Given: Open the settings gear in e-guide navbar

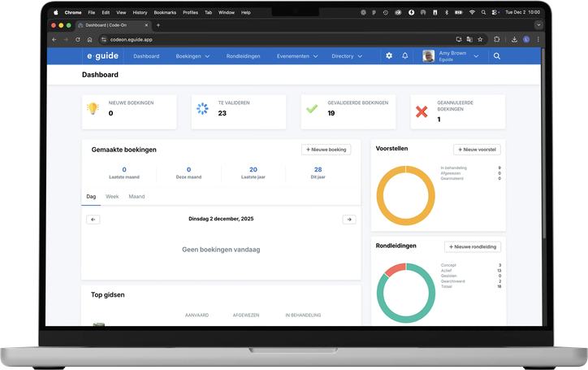Looking at the screenshot, I should click(389, 55).
